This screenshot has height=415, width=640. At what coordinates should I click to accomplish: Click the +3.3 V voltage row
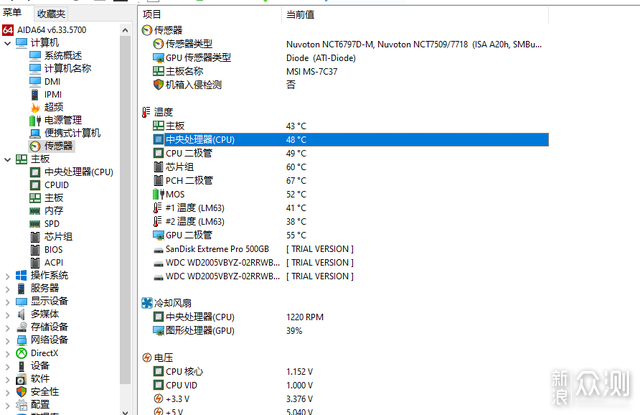click(351, 399)
